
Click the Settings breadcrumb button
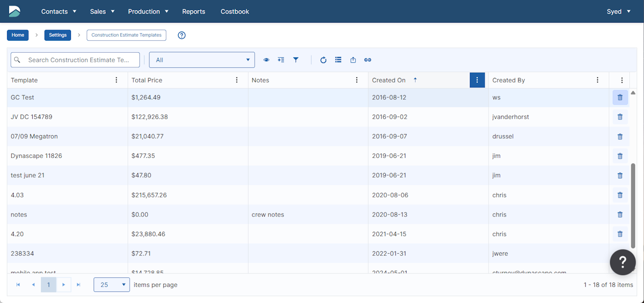(x=58, y=35)
